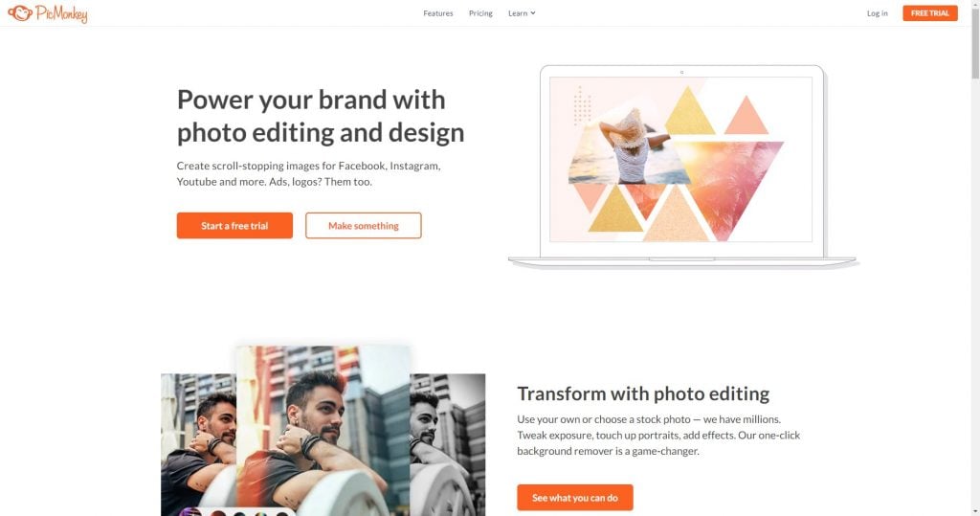
Task: Open the Features menu item
Action: pos(438,13)
